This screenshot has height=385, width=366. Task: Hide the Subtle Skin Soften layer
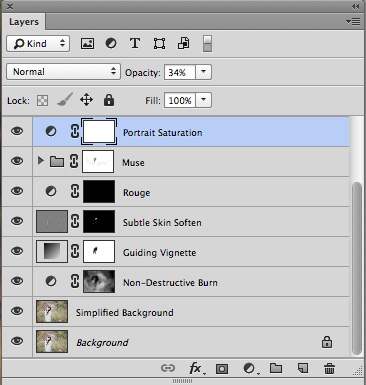click(17, 221)
